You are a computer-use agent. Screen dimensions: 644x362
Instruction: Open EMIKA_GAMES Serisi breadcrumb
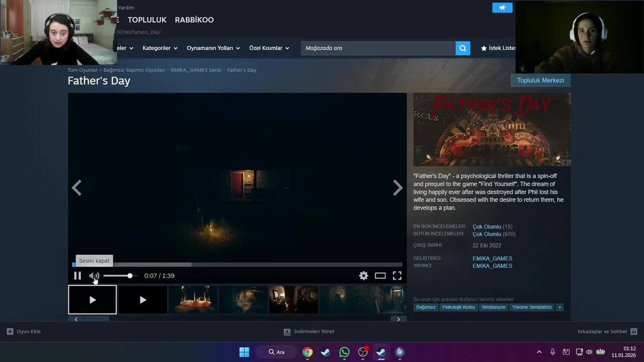(196, 70)
